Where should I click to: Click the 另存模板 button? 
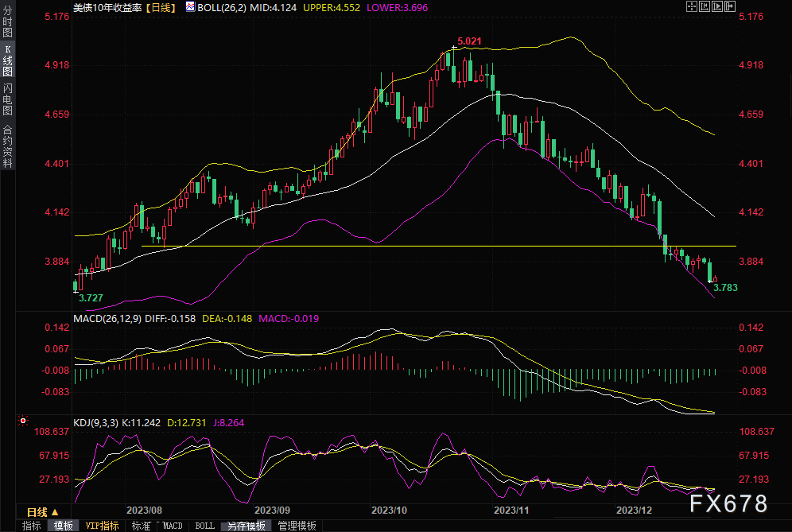click(x=245, y=526)
